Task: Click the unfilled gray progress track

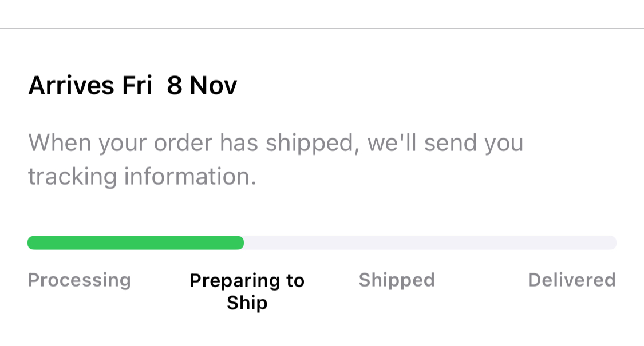Action: 429,243
